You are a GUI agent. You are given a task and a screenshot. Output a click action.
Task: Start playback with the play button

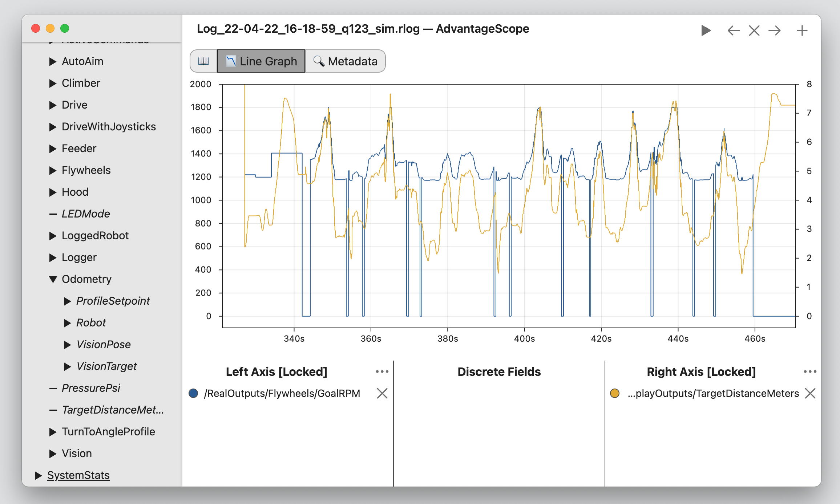tap(706, 31)
